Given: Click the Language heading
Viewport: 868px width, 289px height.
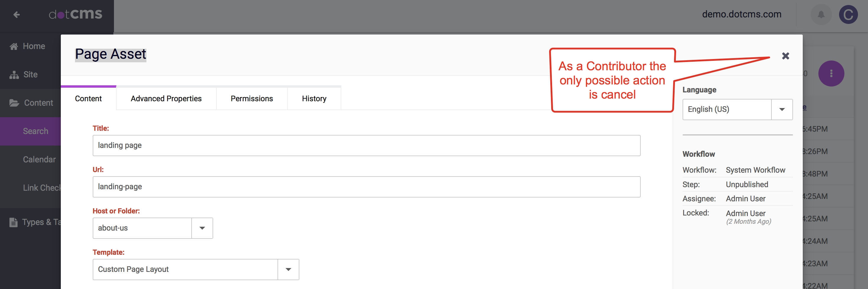Looking at the screenshot, I should click(699, 90).
